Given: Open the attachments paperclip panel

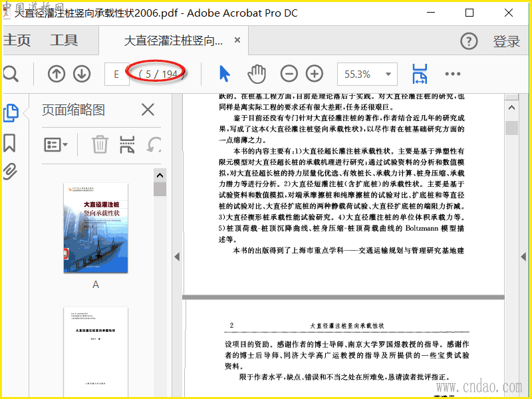Looking at the screenshot, I should click(10, 172).
